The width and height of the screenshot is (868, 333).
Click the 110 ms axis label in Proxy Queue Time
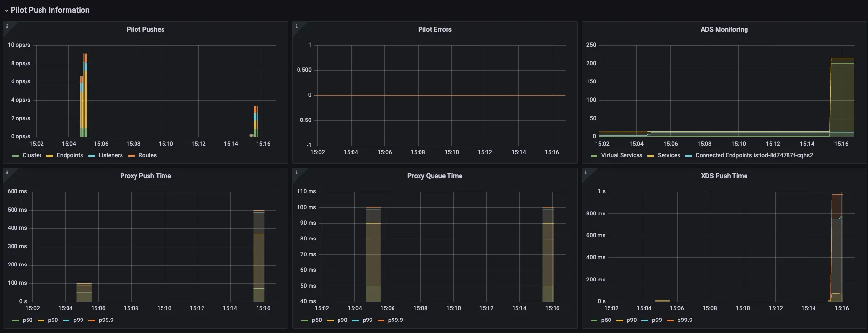point(307,191)
